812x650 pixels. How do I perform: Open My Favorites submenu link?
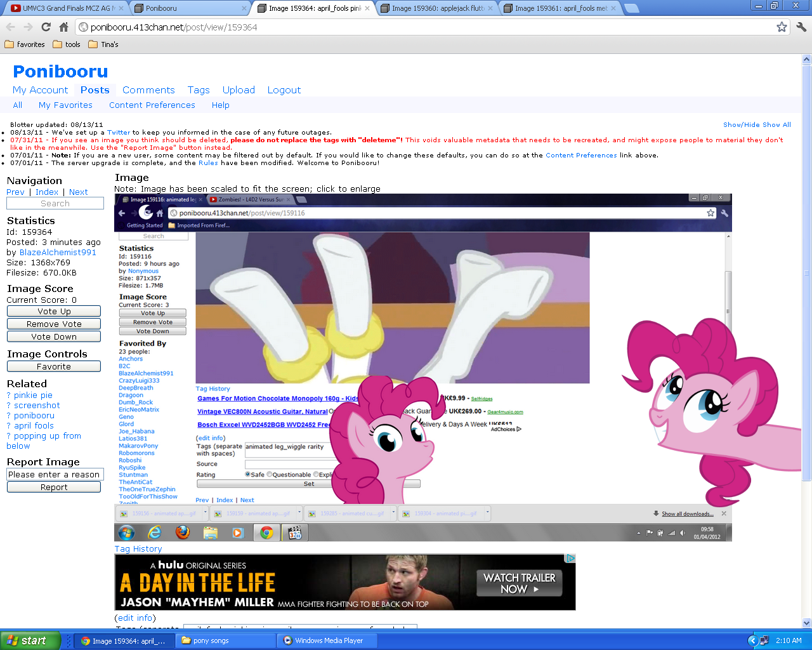point(65,105)
